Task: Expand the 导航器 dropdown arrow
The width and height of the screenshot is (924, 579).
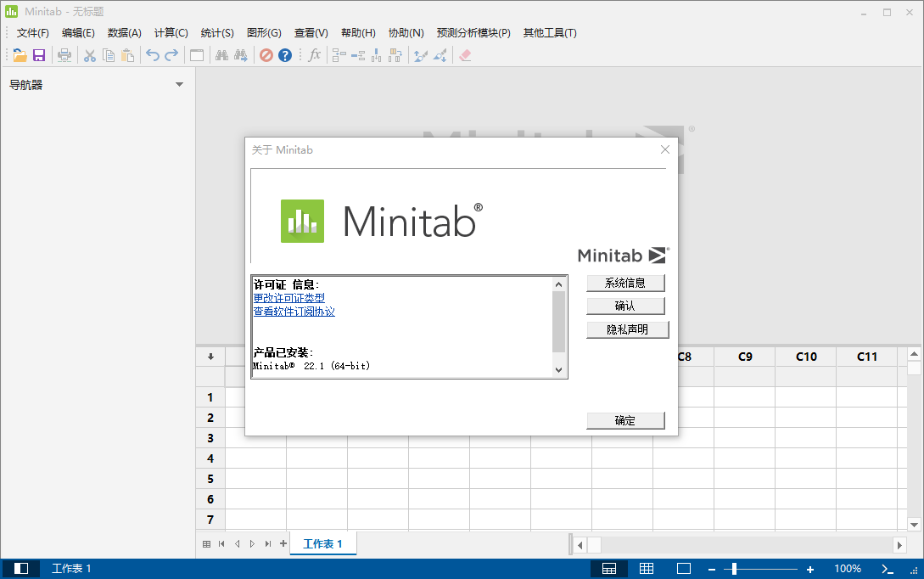Action: click(x=179, y=85)
